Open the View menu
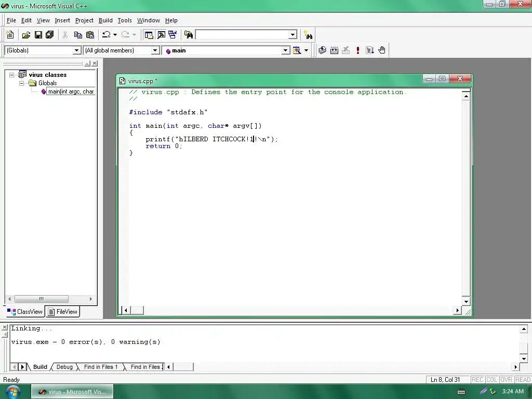Image resolution: width=532 pixels, height=399 pixels. 43,20
